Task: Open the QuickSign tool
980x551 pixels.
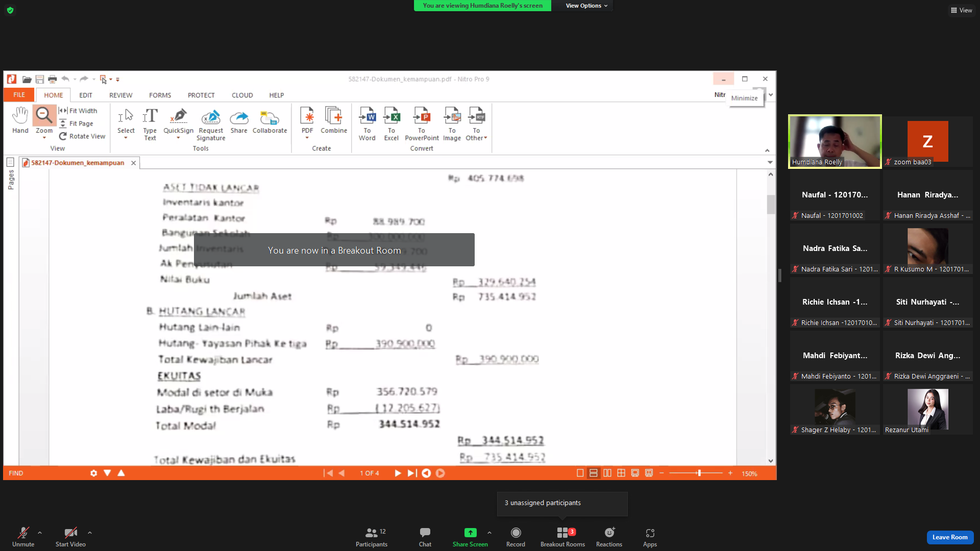Action: pos(178,121)
